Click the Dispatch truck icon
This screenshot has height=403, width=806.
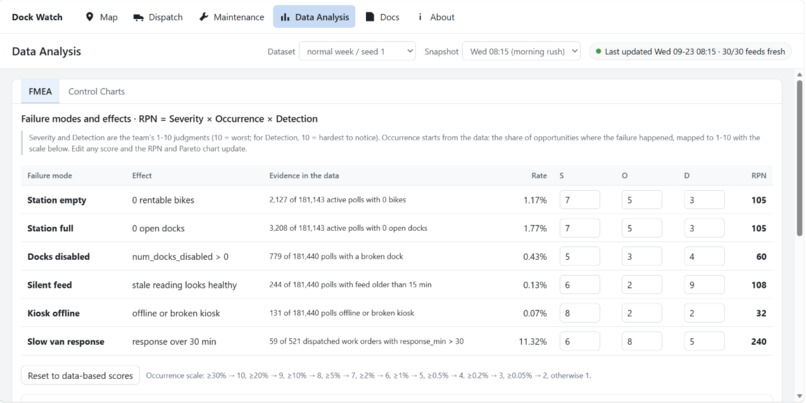(138, 17)
